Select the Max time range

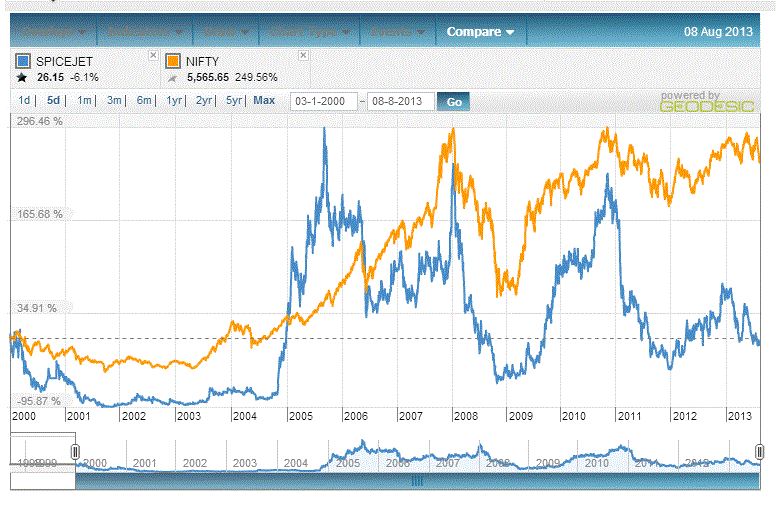[264, 101]
